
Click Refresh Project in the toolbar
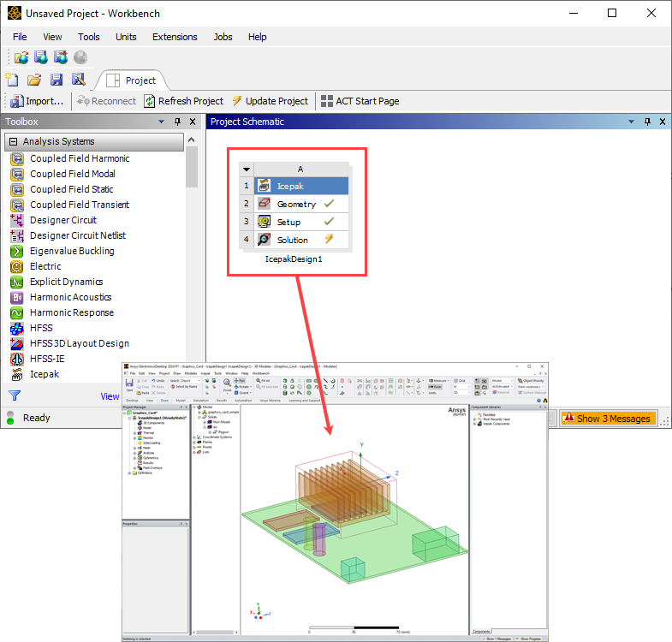[183, 101]
